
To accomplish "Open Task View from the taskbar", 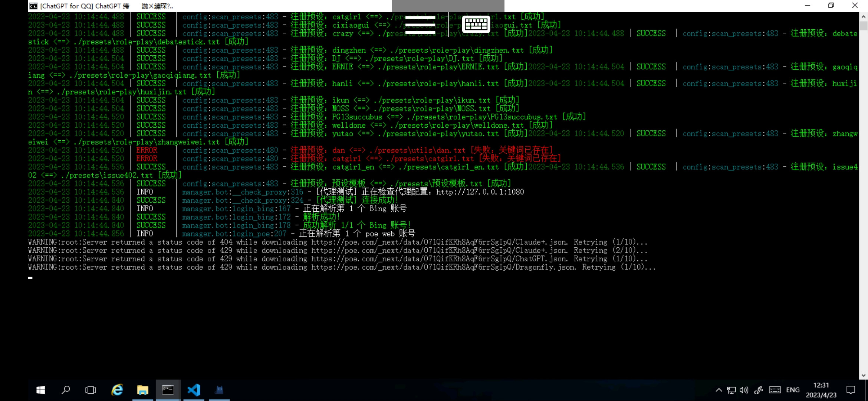I will [x=90, y=390].
